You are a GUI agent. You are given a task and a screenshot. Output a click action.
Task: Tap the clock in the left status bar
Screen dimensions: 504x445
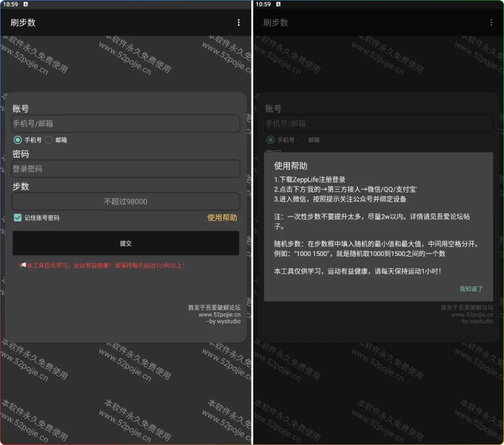tap(12, 4)
